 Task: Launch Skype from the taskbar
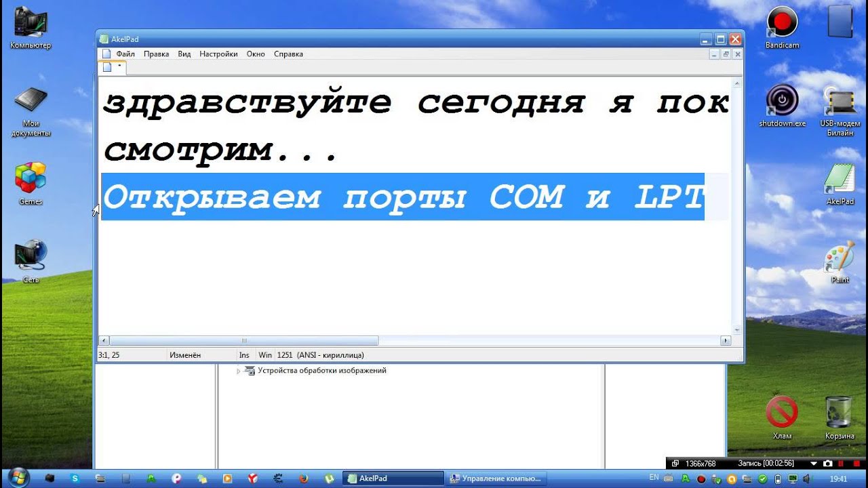pos(75,478)
